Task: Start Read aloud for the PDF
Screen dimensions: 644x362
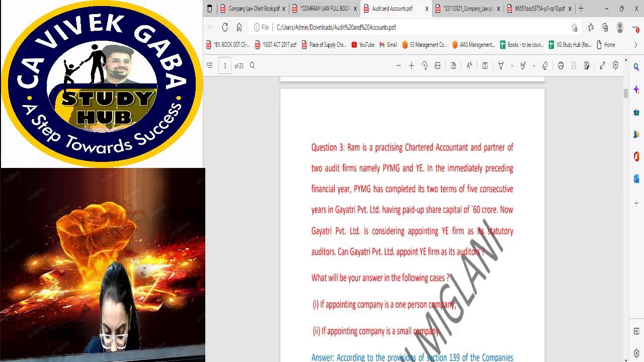Action: point(469,66)
